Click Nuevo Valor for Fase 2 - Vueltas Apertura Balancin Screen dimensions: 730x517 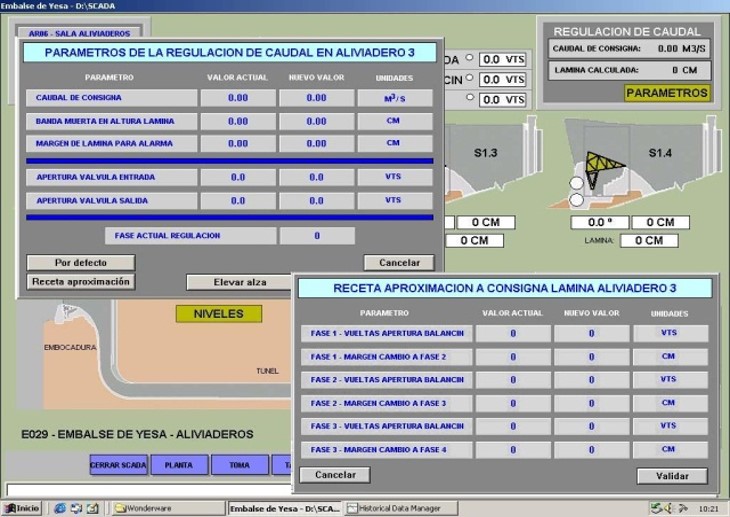click(x=592, y=380)
